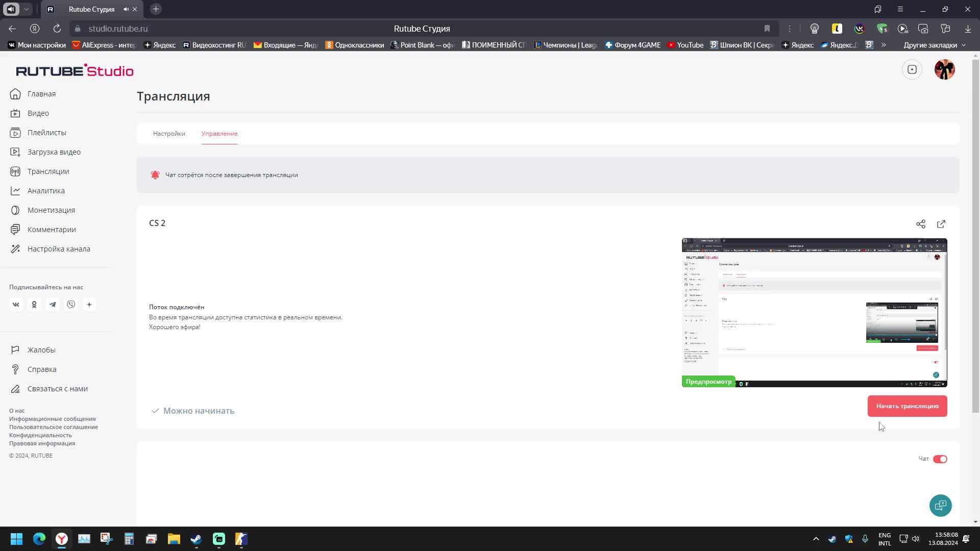Click the add content plus icon
980x551 pixels.
click(x=912, y=69)
